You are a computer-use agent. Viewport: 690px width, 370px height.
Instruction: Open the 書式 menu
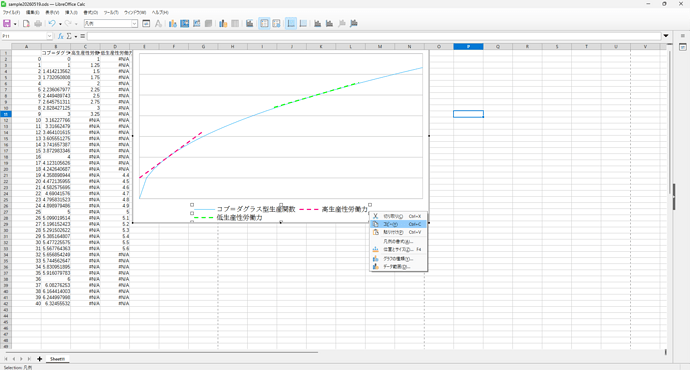click(91, 13)
